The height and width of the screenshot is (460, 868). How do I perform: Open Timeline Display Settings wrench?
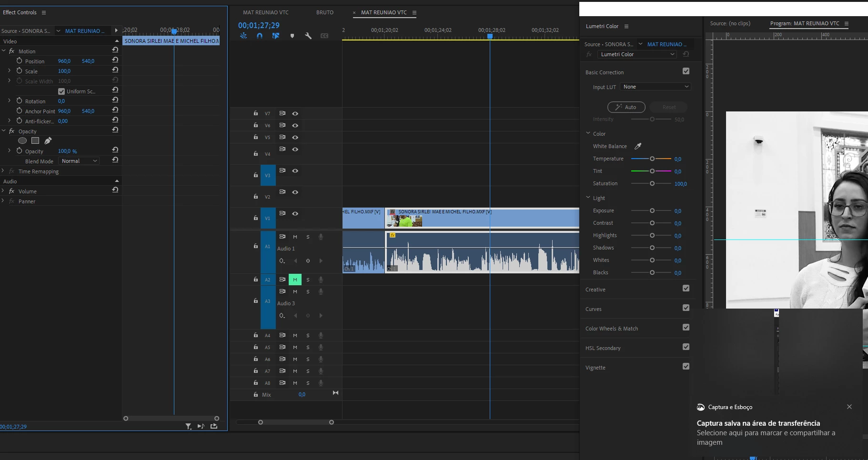[308, 36]
